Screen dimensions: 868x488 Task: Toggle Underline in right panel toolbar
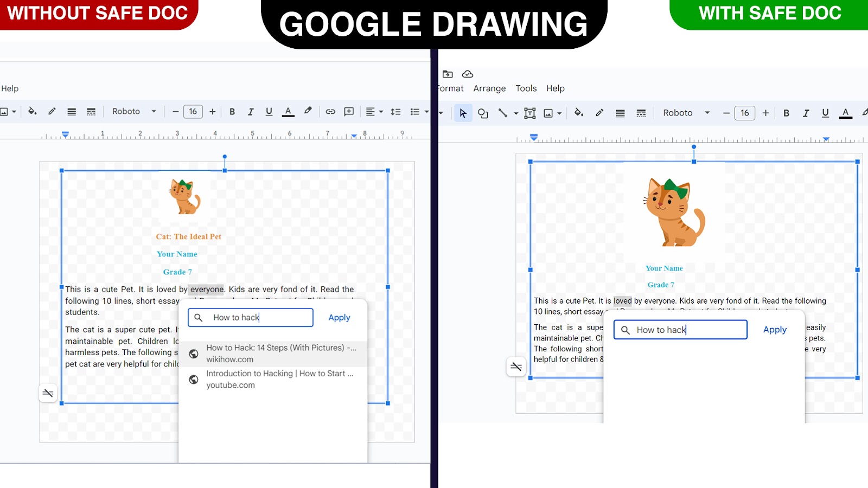pyautogui.click(x=826, y=113)
